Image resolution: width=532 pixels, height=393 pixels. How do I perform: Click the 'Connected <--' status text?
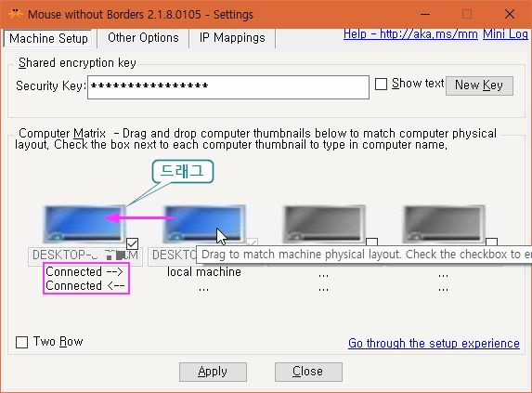point(85,286)
